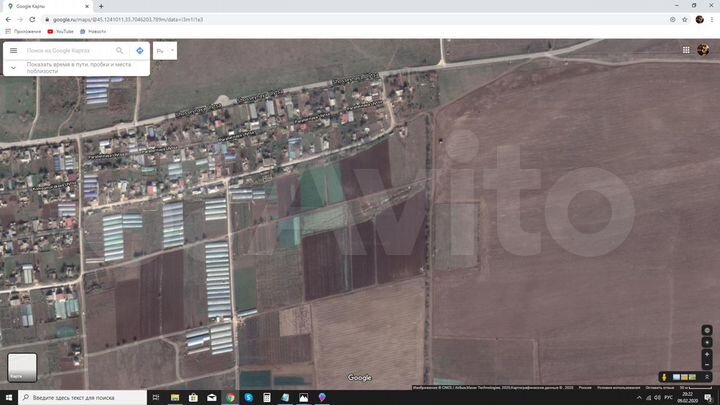Open the Новости bookmark
This screenshot has height=405, width=720.
click(93, 32)
